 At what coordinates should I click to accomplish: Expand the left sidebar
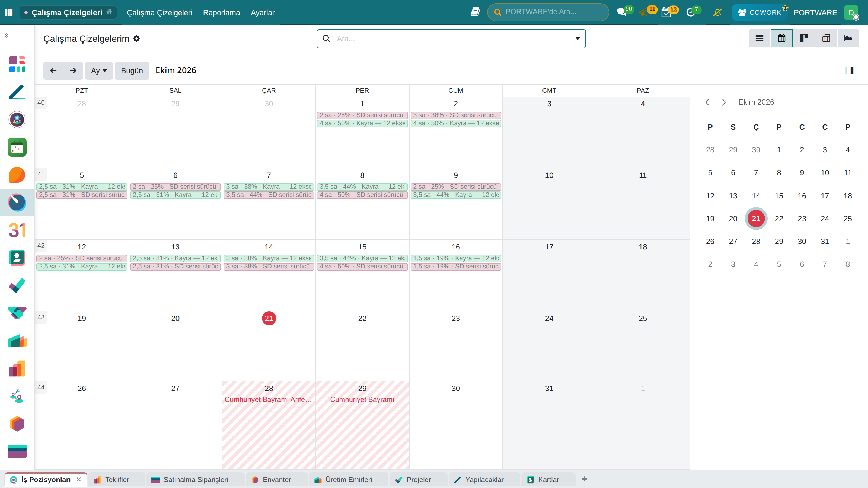(7, 35)
